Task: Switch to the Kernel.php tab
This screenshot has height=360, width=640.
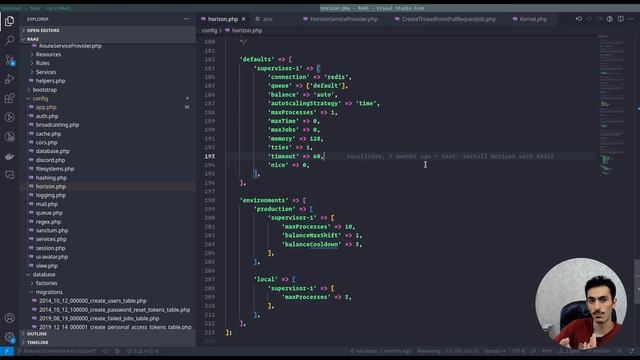Action: pyautogui.click(x=533, y=19)
